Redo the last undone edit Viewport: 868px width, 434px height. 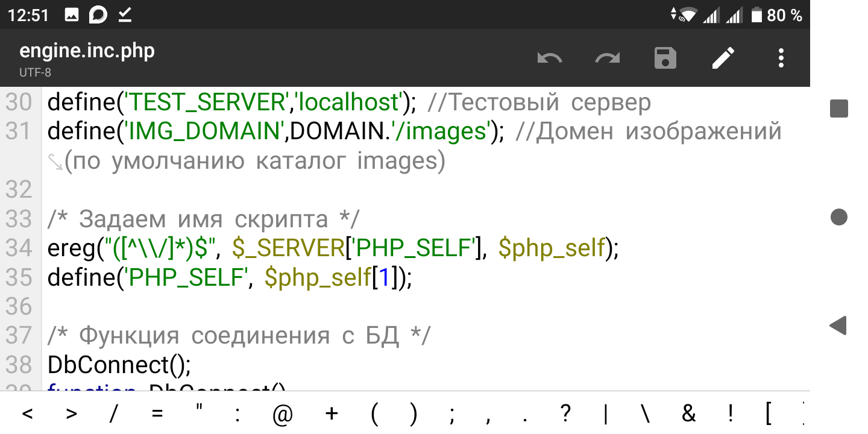(607, 58)
